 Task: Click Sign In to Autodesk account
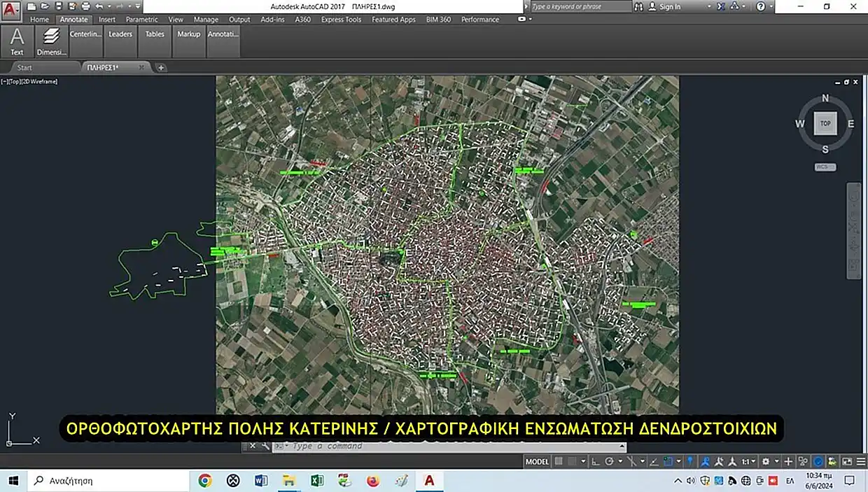(x=669, y=6)
